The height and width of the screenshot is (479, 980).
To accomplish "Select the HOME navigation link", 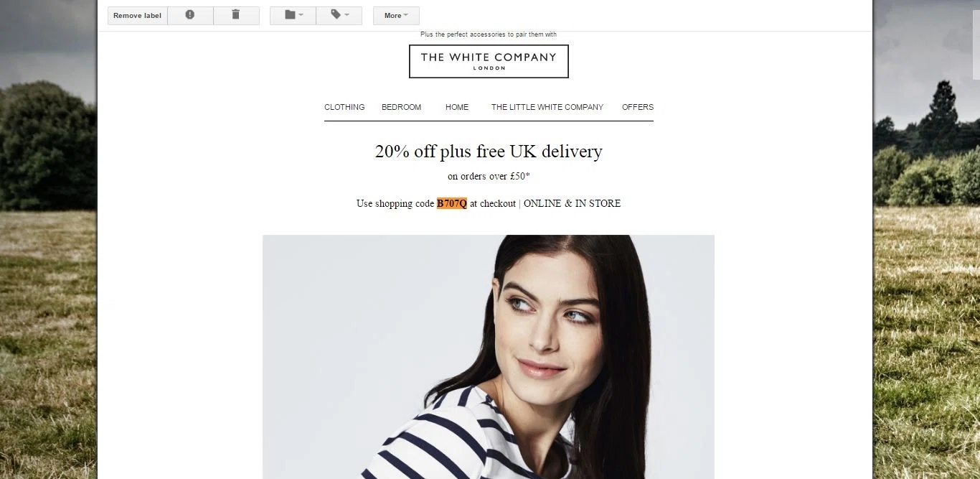I will [x=457, y=107].
